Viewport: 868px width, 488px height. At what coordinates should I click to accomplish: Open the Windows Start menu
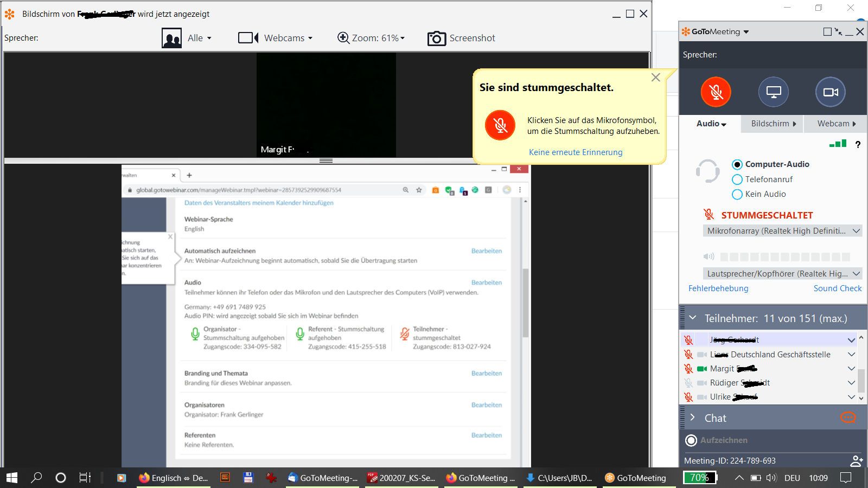11,478
